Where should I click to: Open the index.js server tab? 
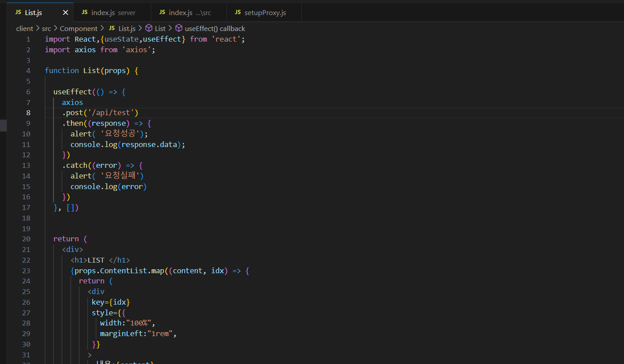click(112, 12)
